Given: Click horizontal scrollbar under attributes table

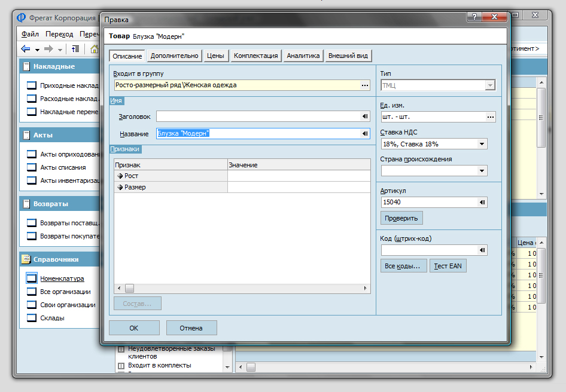Looking at the screenshot, I should (x=242, y=288).
